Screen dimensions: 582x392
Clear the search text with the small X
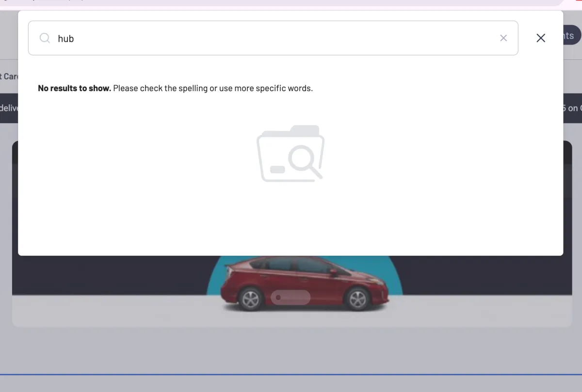(503, 38)
